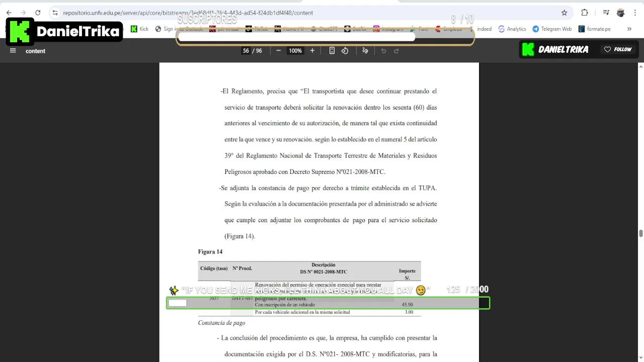Click the 'Constancia de pago' caption
Viewport: 644px width, 362px height.
point(221,323)
